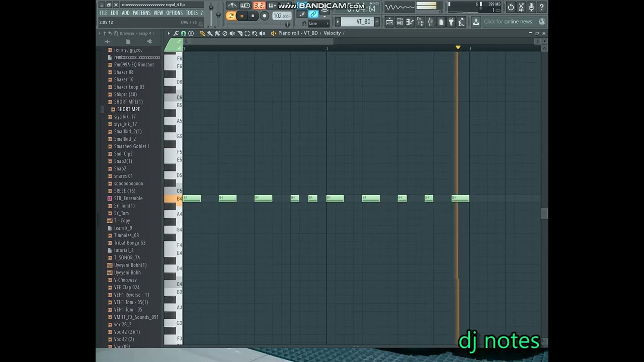Select the Delete tool in piano roll
This screenshot has height=362, width=644.
click(x=225, y=33)
